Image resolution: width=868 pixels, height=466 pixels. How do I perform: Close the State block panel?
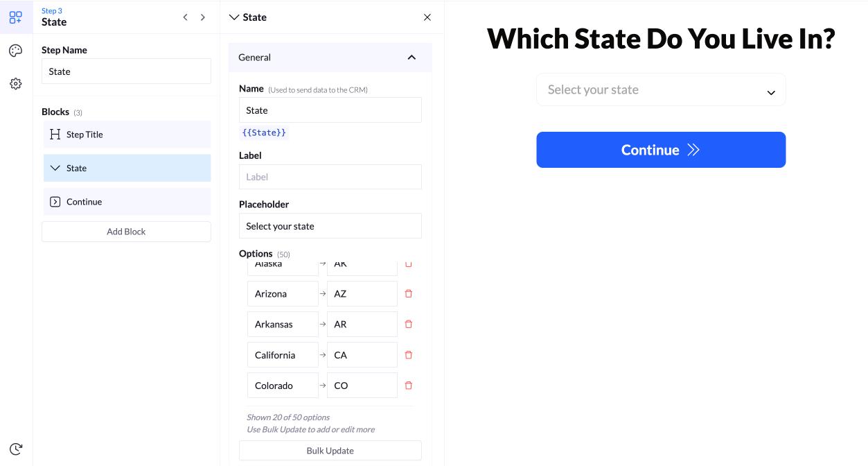click(427, 17)
